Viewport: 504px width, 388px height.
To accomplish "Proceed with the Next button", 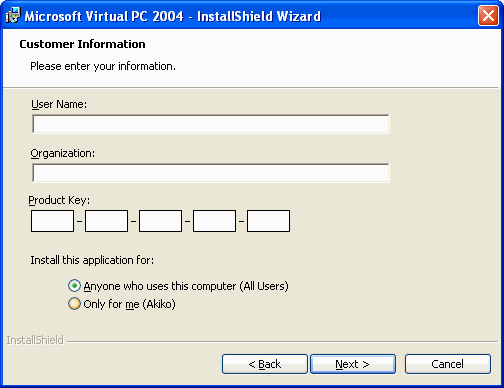I will (x=353, y=364).
